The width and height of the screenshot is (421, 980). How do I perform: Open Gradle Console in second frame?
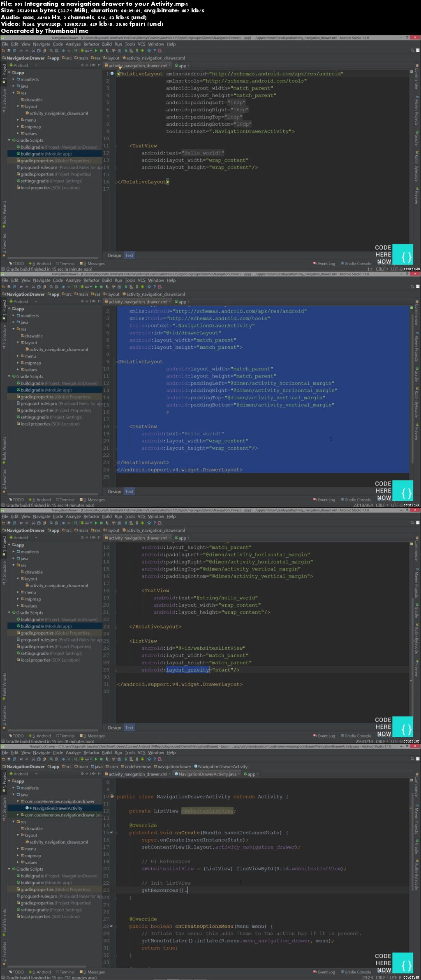point(356,500)
